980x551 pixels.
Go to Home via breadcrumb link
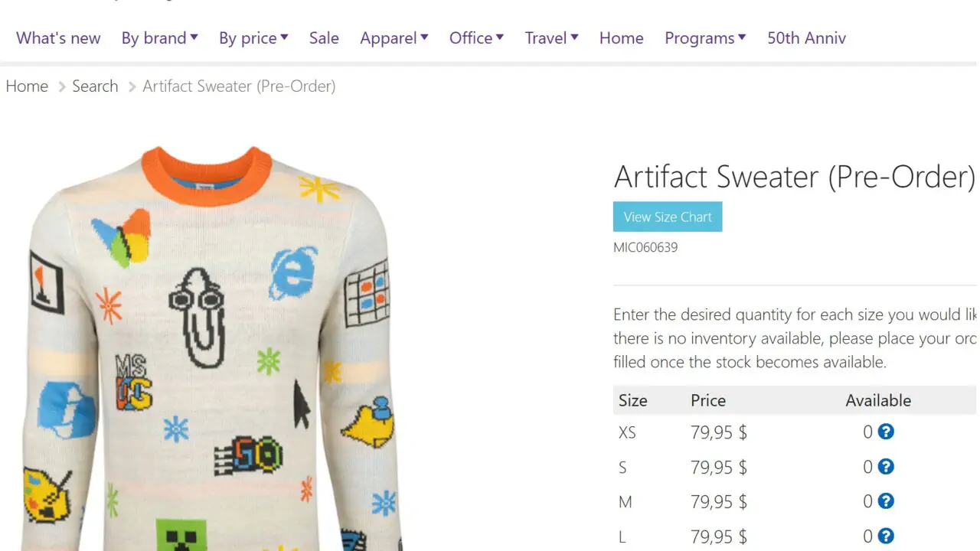(27, 86)
